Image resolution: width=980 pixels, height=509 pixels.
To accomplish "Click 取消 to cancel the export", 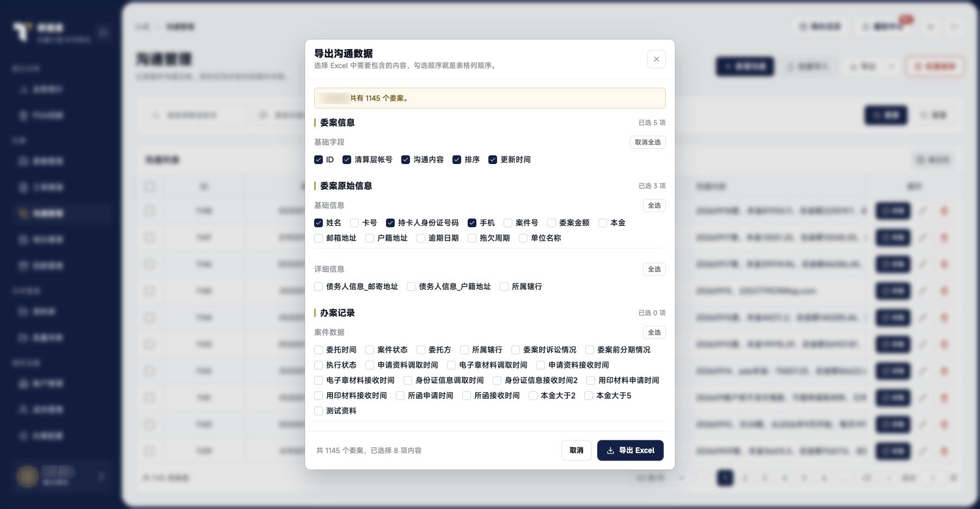I will (x=576, y=450).
